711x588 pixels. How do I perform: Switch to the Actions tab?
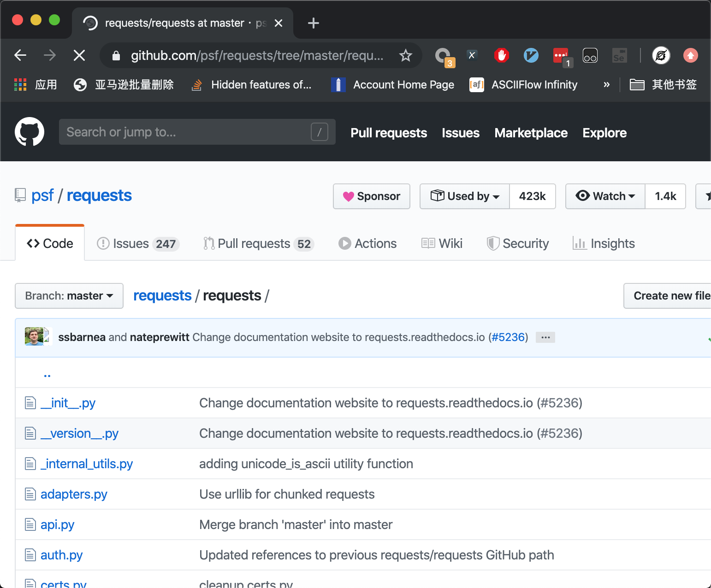(x=367, y=243)
